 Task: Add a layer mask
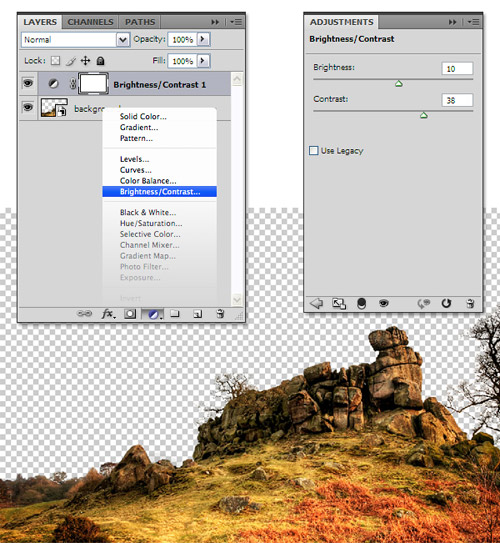pyautogui.click(x=130, y=314)
